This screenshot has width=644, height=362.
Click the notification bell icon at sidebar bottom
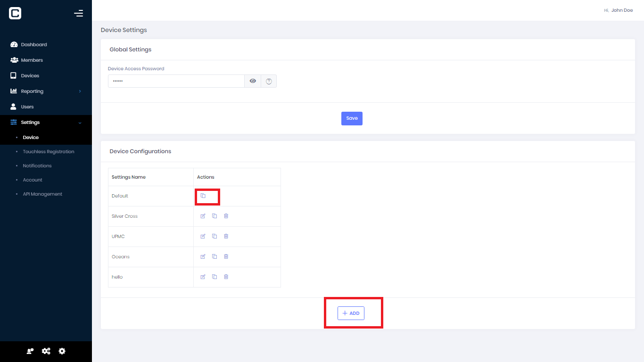pos(30,351)
